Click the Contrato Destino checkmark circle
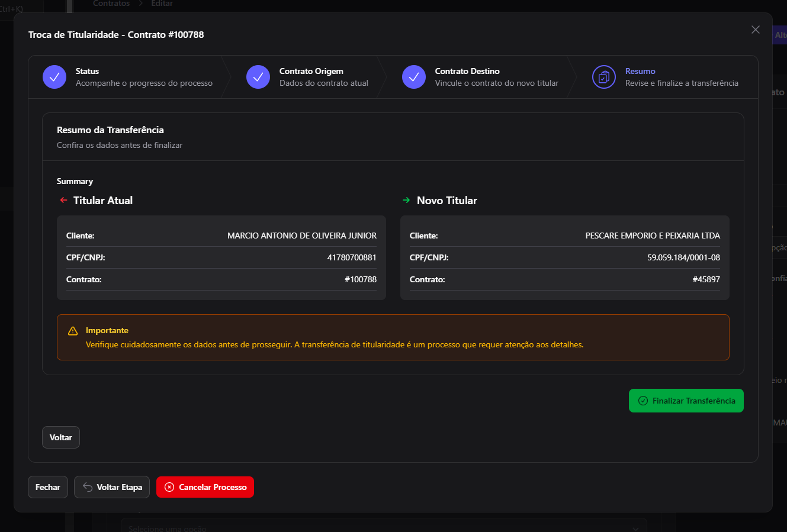 (414, 77)
